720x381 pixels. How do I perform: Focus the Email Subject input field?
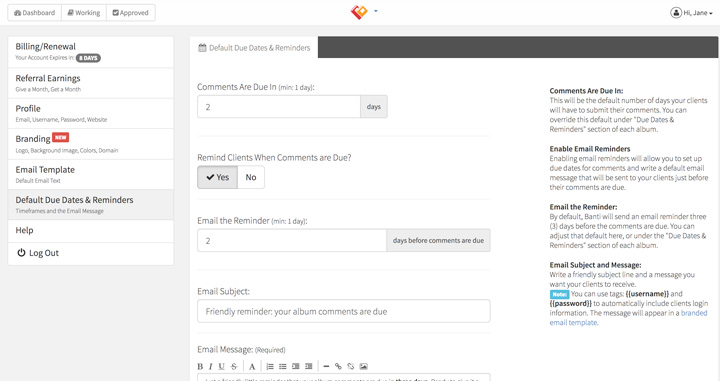pyautogui.click(x=343, y=311)
